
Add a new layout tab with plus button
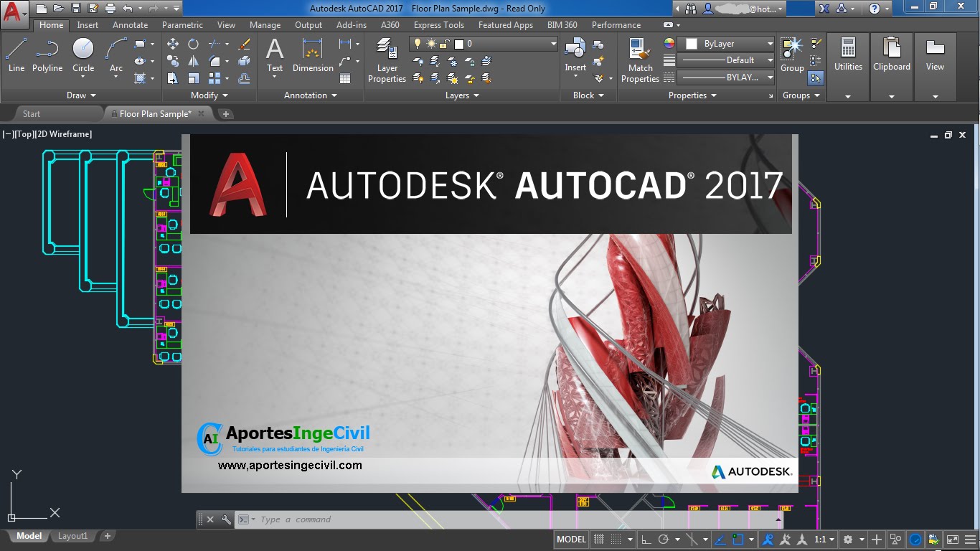coord(107,536)
